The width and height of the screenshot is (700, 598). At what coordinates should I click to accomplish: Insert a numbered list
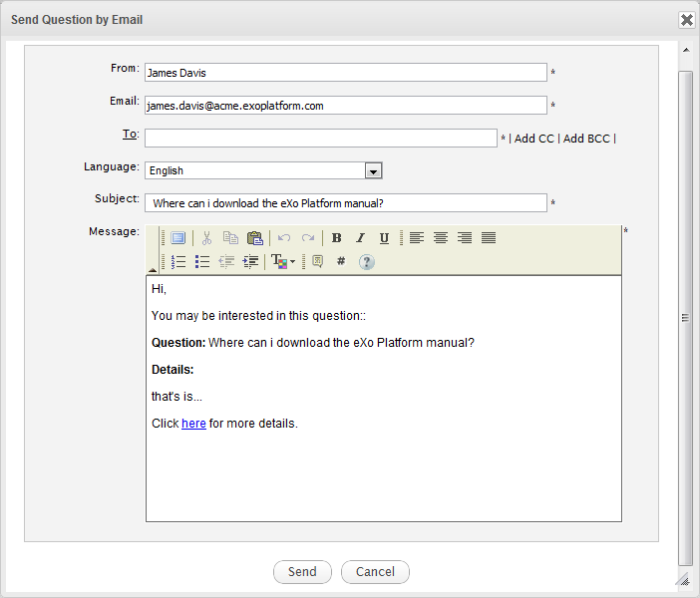click(x=178, y=262)
